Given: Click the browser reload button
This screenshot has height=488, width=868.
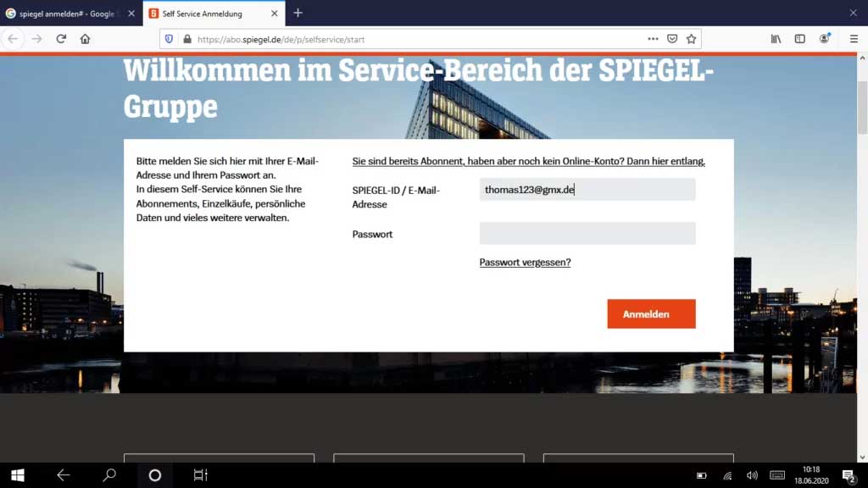Looking at the screenshot, I should [61, 39].
